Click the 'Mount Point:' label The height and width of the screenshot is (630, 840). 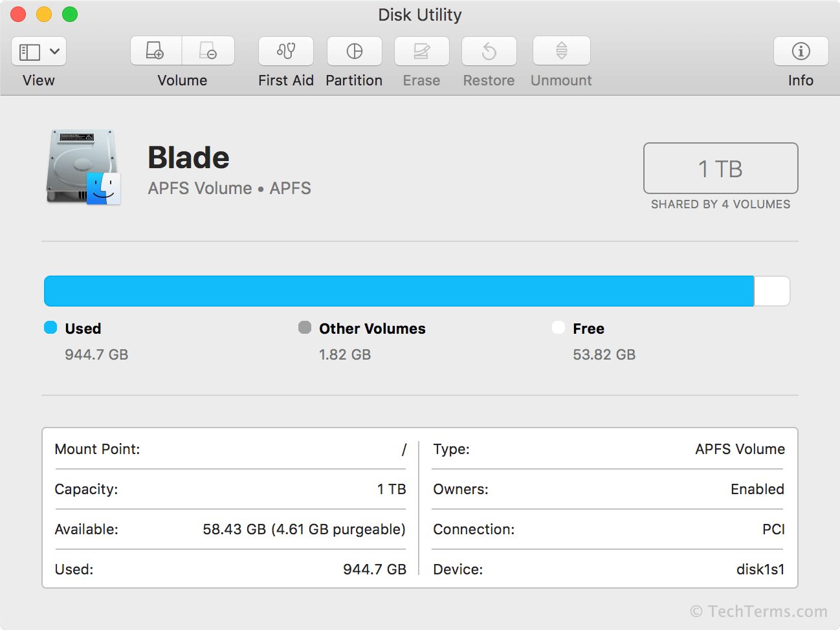pyautogui.click(x=97, y=449)
